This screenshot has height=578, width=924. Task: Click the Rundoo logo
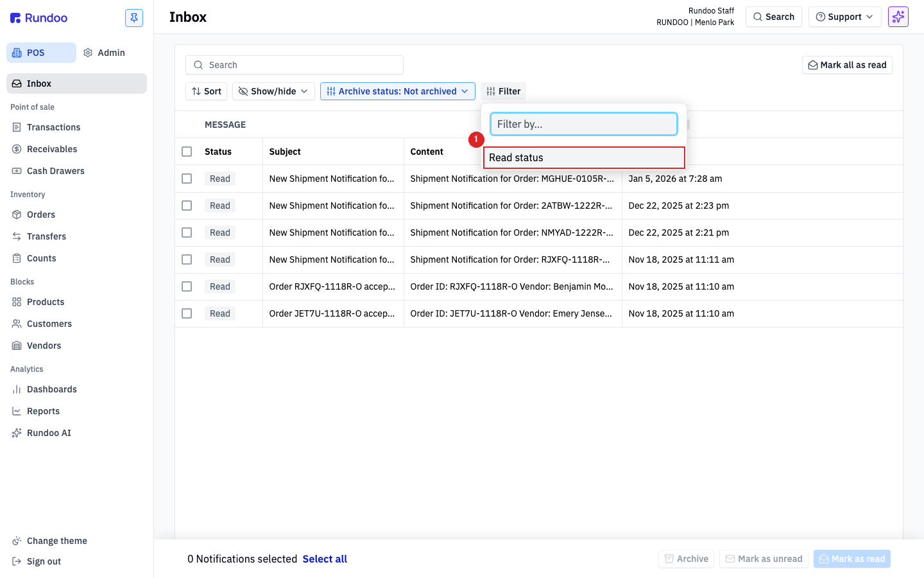[39, 18]
